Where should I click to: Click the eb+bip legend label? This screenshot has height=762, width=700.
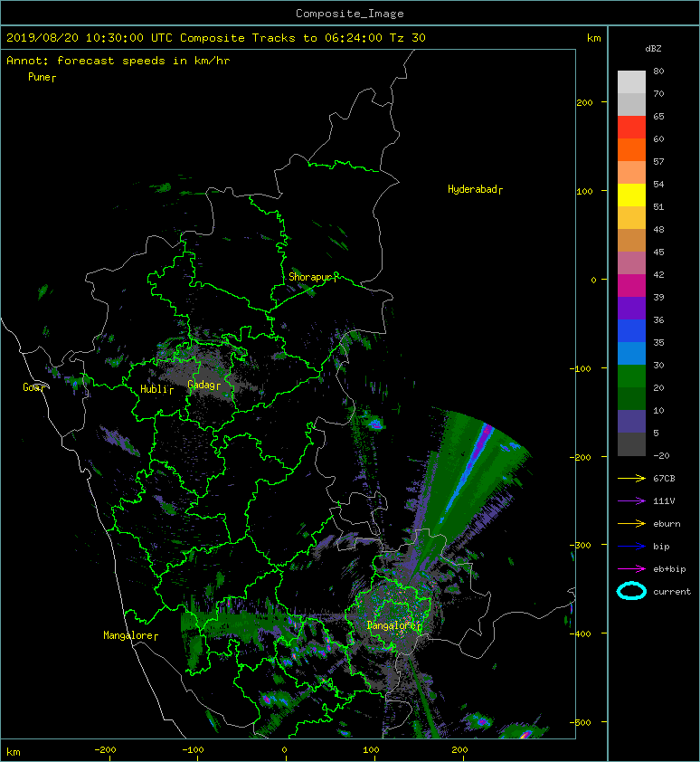(x=669, y=569)
